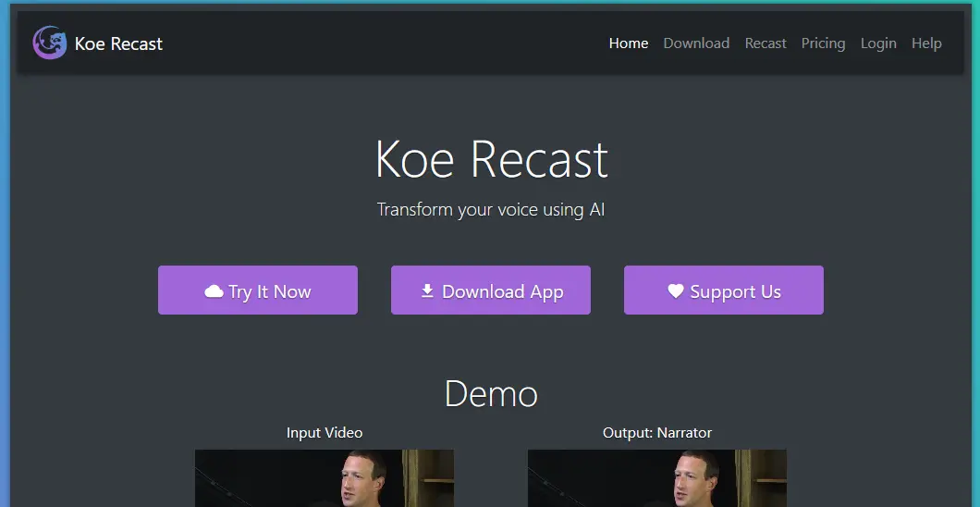The width and height of the screenshot is (980, 507).
Task: Select the 'Demo' heading
Action: coord(491,393)
